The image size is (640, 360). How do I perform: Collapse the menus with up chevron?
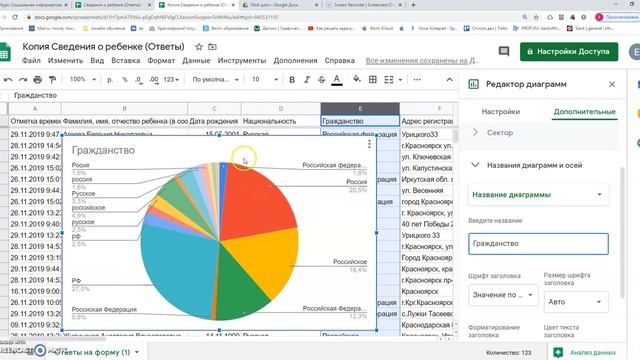tap(449, 80)
